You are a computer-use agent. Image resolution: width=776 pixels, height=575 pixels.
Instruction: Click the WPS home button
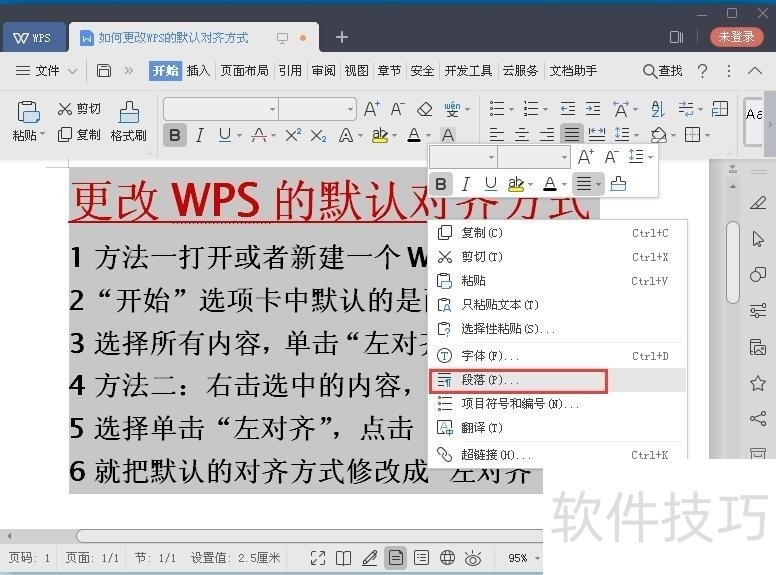pos(33,38)
